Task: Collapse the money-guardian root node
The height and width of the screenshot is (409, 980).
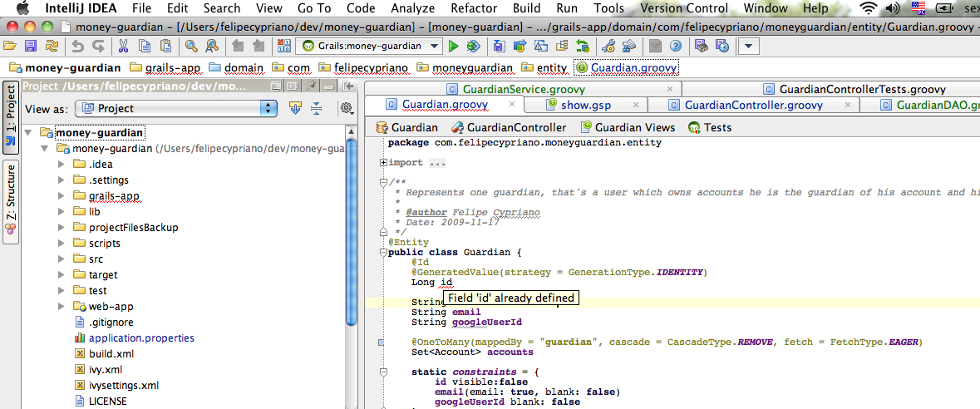Action: pyautogui.click(x=29, y=132)
